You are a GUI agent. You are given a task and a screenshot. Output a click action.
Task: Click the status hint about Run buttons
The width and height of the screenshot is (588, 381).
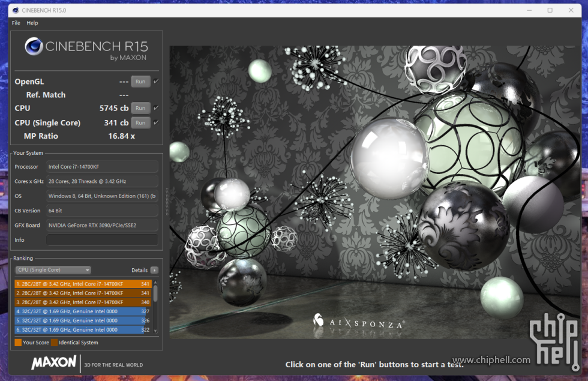pos(374,365)
